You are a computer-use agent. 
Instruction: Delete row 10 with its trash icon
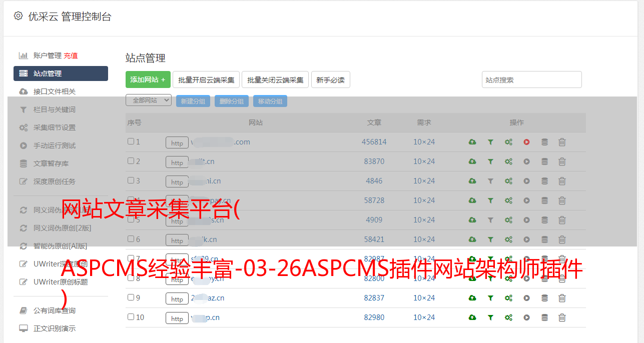coord(562,317)
